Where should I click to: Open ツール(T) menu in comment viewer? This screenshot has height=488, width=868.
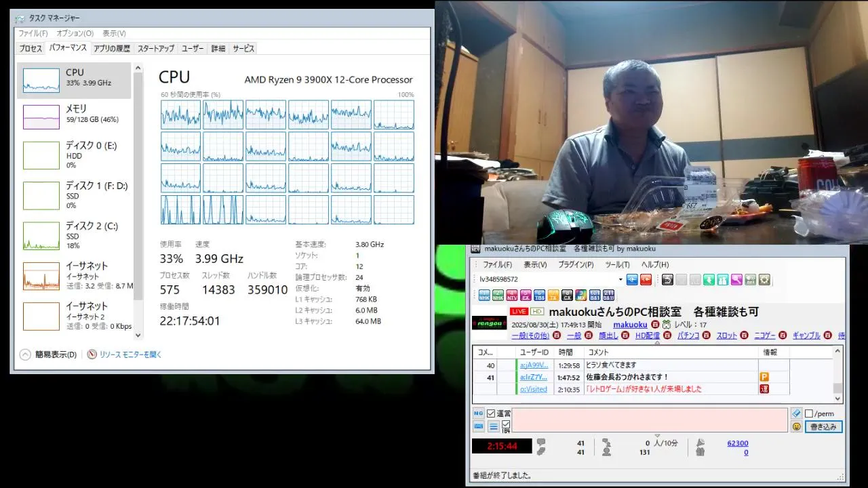click(617, 265)
